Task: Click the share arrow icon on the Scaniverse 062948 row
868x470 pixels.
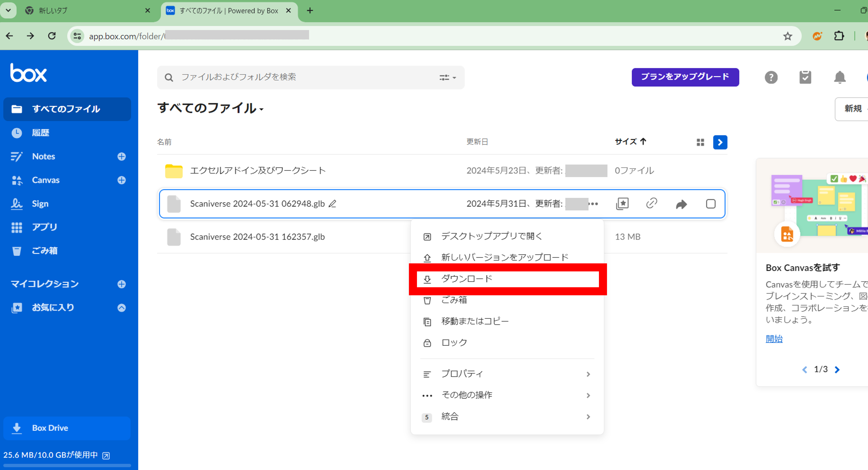Action: coord(681,204)
